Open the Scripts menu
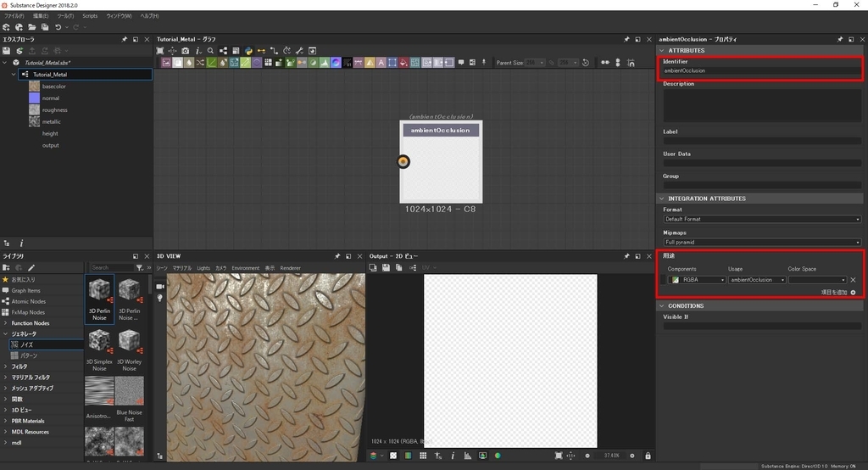The height and width of the screenshot is (470, 868). coord(90,16)
